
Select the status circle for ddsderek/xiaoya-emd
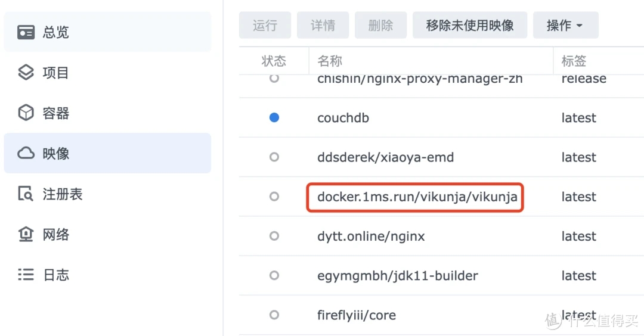274,157
